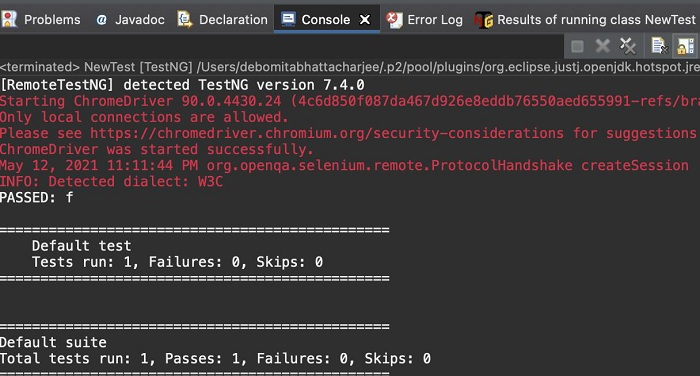Switch to the Problems tab

tap(52, 20)
